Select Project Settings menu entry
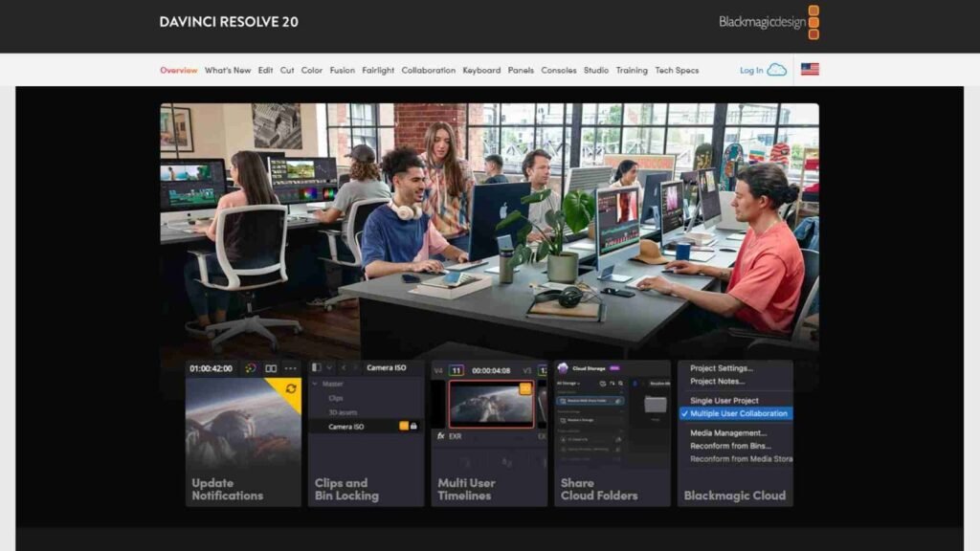This screenshot has height=551, width=980. [721, 368]
